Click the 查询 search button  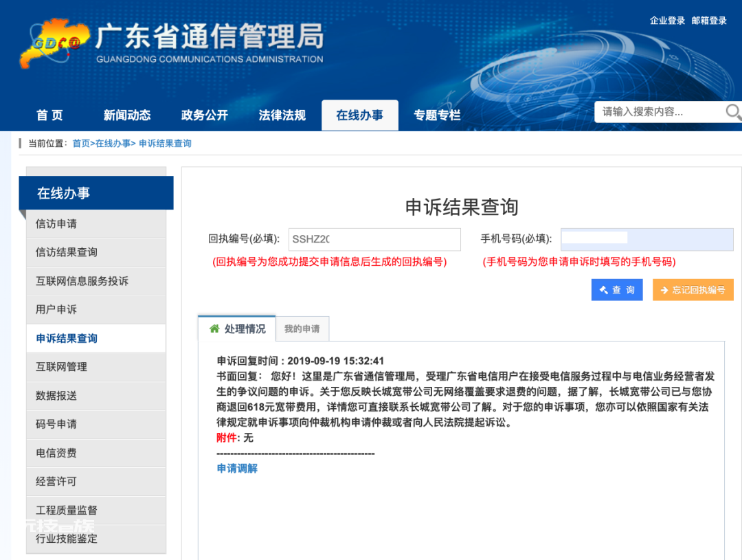point(616,290)
